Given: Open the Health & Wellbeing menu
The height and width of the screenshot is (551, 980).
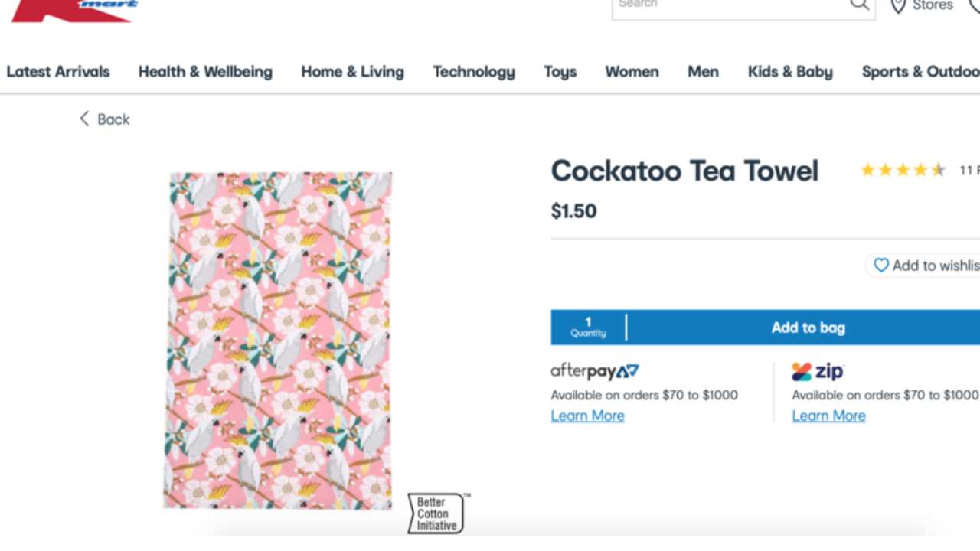Looking at the screenshot, I should 205,72.
